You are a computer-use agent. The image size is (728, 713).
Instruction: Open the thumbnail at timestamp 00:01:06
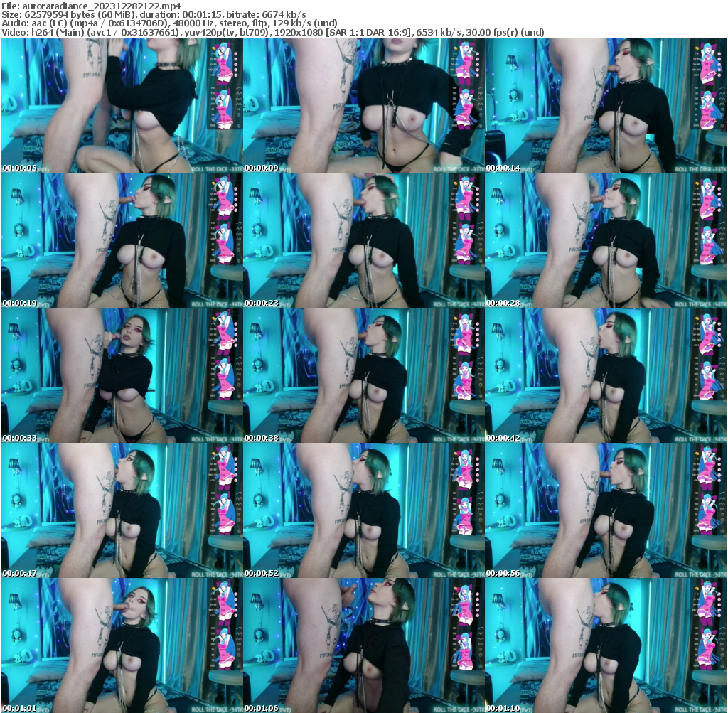click(x=364, y=643)
